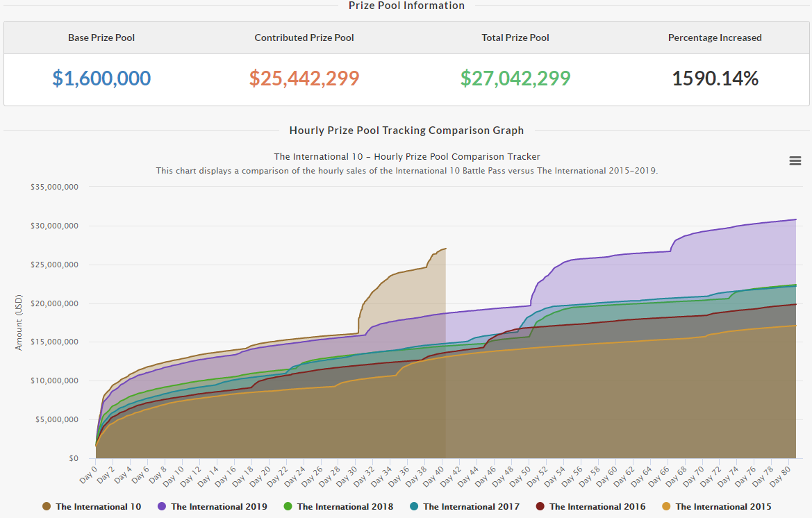Click the purple International 2019 legend dot
Image resolution: width=812 pixels, height=518 pixels.
click(162, 507)
